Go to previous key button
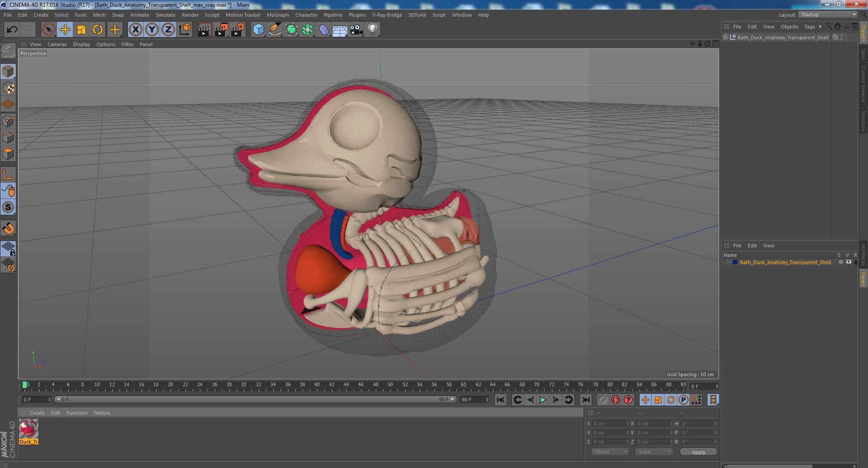 pos(518,400)
